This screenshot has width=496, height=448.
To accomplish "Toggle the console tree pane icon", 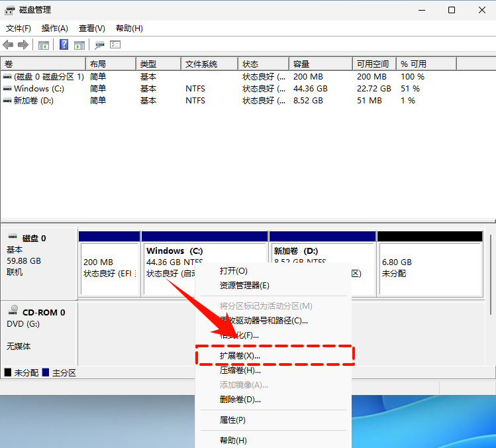I will pyautogui.click(x=44, y=45).
